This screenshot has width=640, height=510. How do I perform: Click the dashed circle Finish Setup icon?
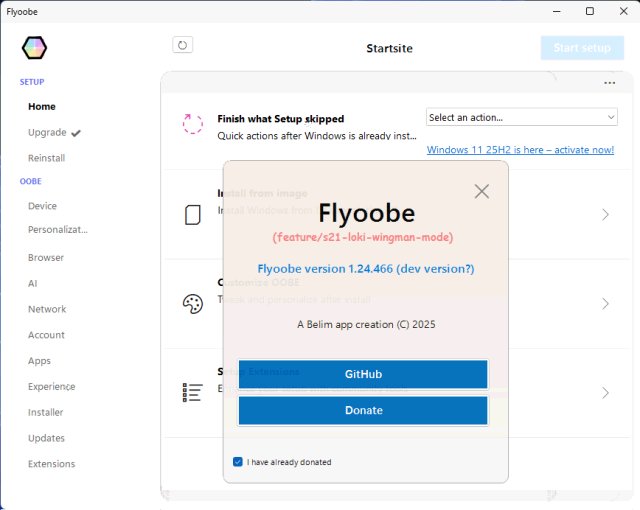[192, 124]
